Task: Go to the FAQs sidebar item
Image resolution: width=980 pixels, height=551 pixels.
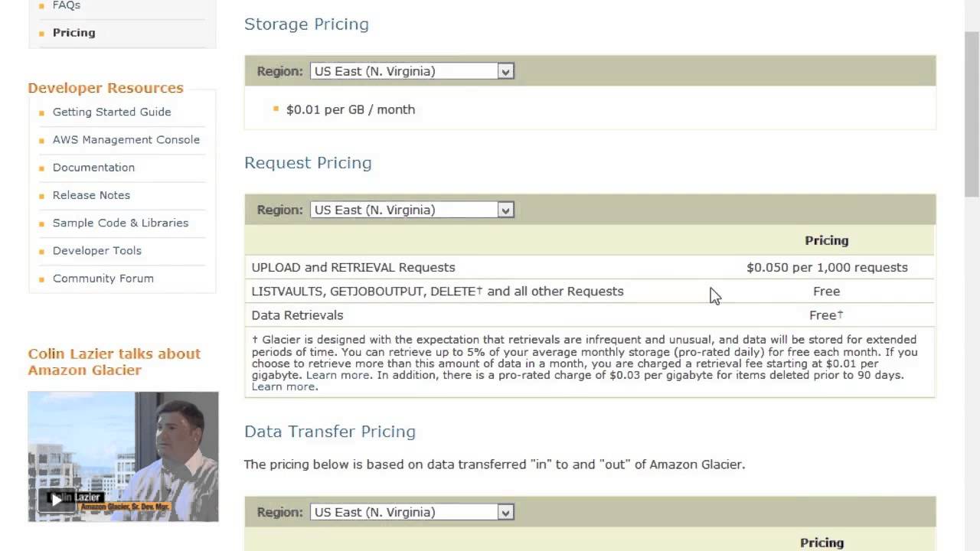Action: [x=67, y=5]
